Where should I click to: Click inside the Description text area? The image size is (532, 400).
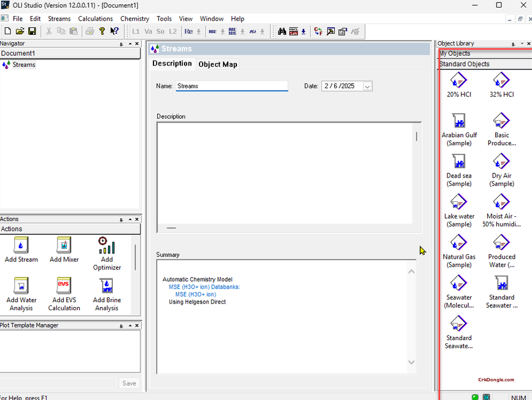284,173
